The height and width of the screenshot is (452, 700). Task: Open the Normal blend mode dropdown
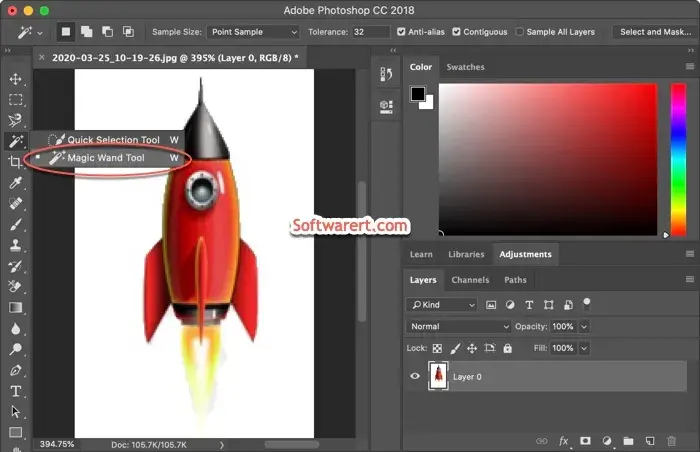[458, 326]
